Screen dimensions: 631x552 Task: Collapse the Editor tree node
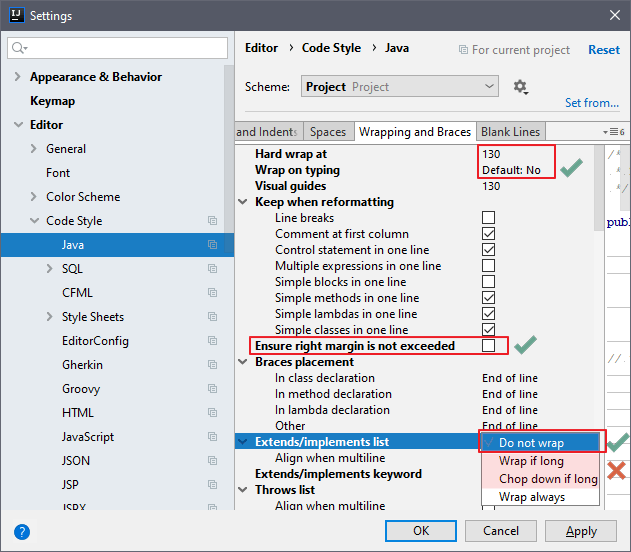[18, 125]
